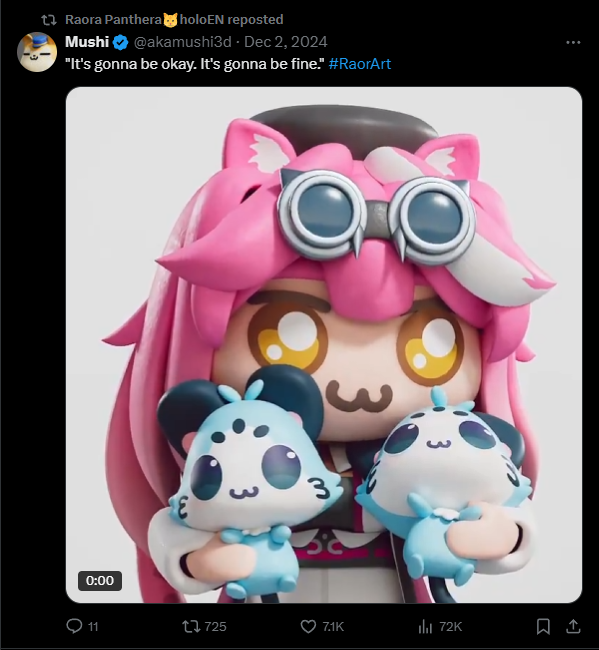View post analytics bar chart icon
This screenshot has height=650, width=599.
(425, 626)
